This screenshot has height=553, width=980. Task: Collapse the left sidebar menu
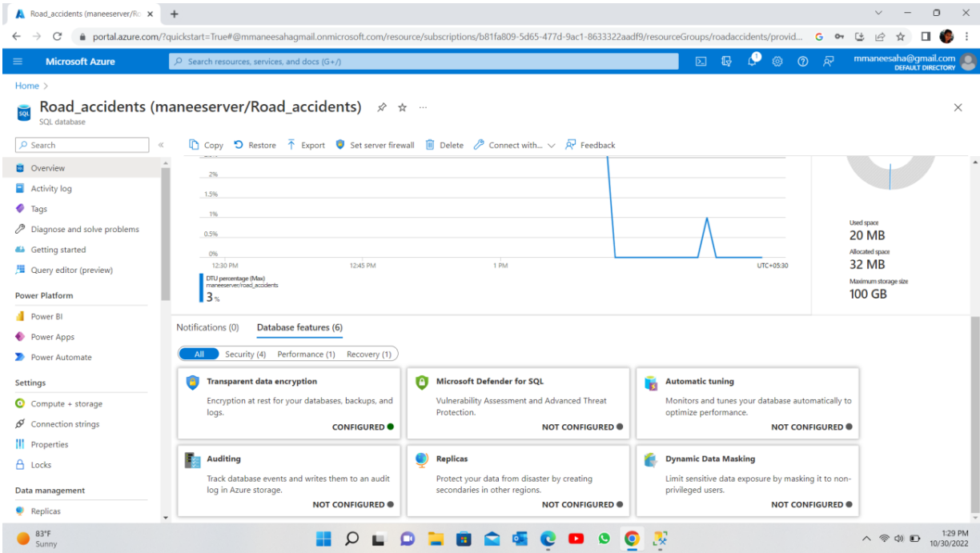tap(160, 145)
